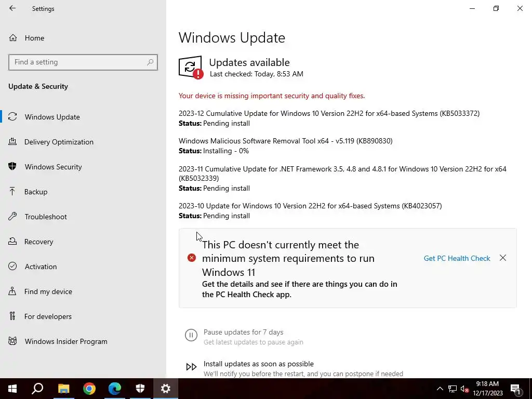Screen dimensions: 532x399
Task: Click the Activation checkmark icon
Action: click(12, 266)
